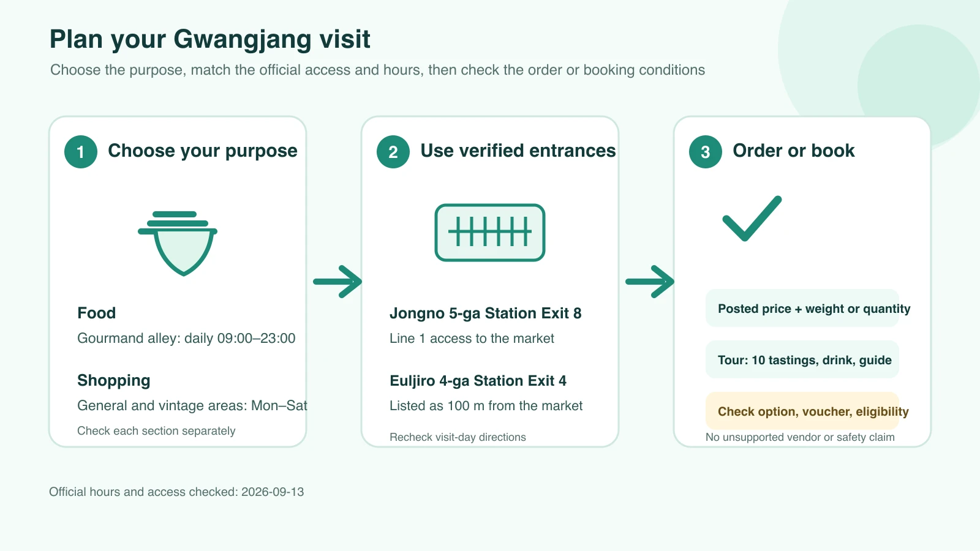Click the 'Plan your Gwangjang visit' title

(210, 39)
